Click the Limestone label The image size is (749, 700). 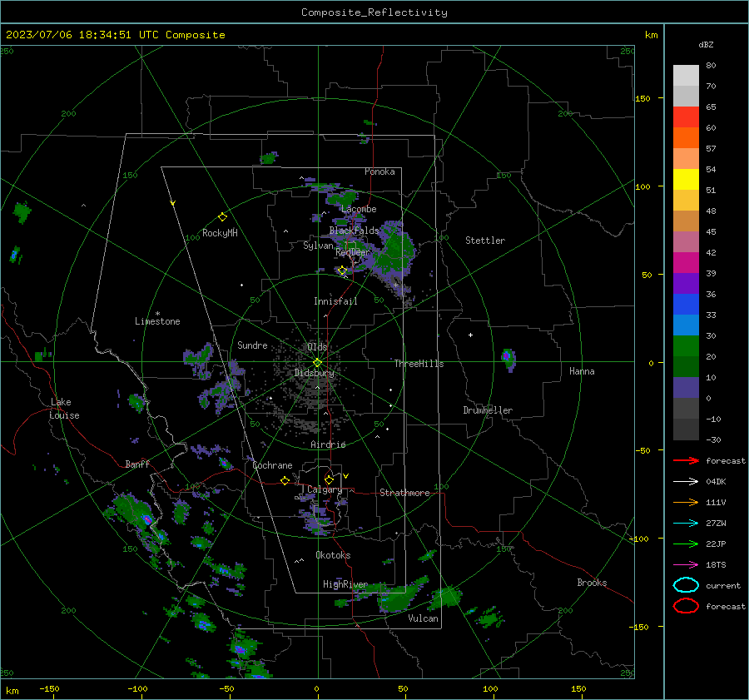(x=157, y=321)
